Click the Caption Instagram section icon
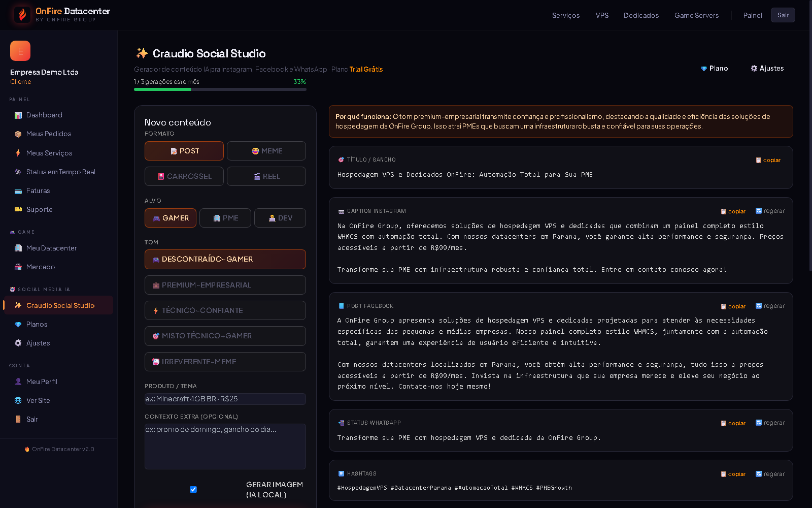The width and height of the screenshot is (812, 508). [341, 211]
